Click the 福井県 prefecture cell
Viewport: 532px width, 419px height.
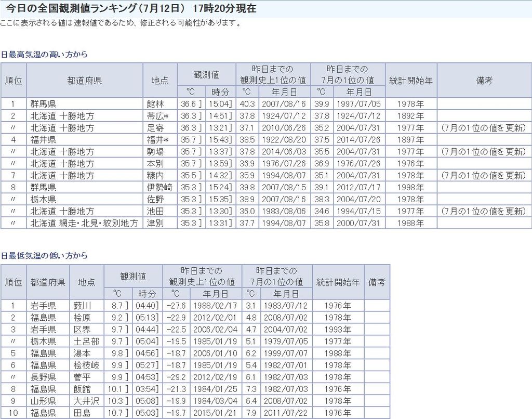point(44,140)
